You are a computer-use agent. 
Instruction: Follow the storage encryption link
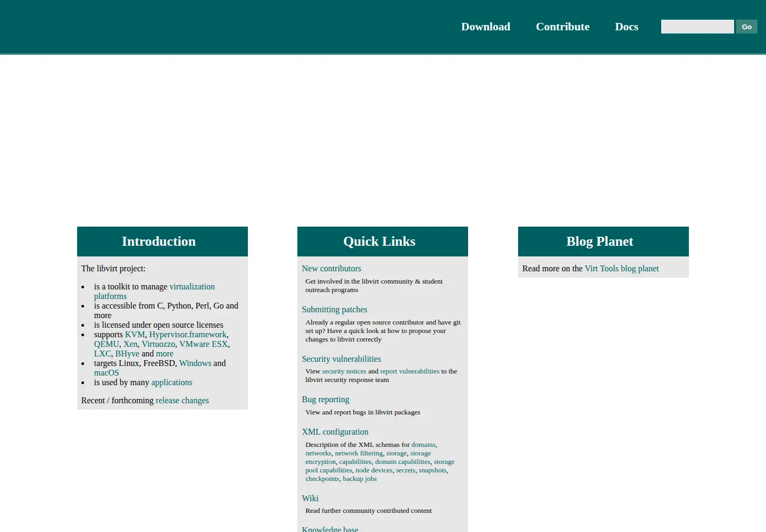[368, 458]
